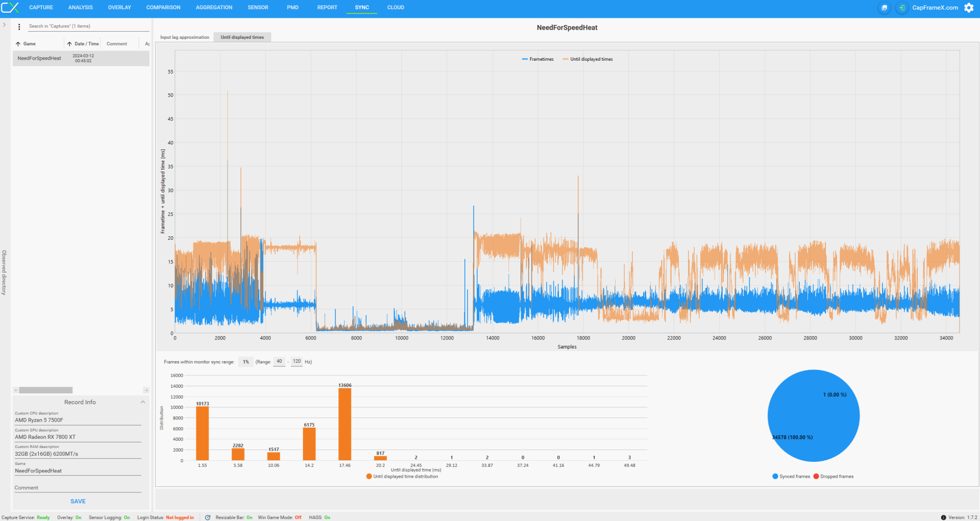Screen dimensions: 980x521
Task: Toggle the Frametimes series in the legend
Action: click(537, 59)
